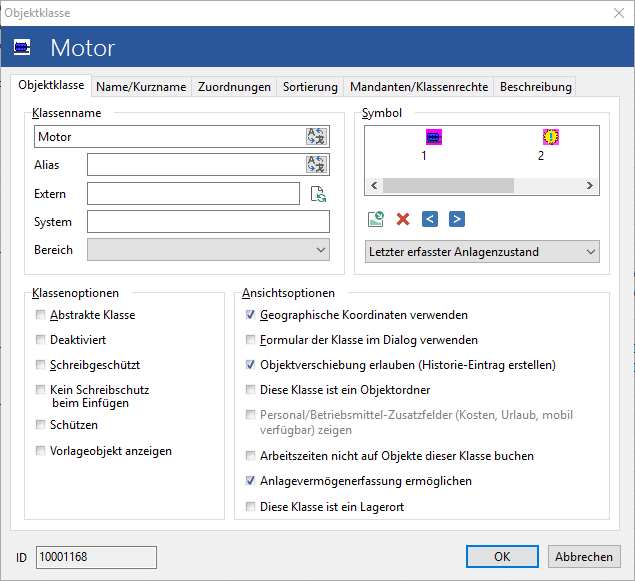The width and height of the screenshot is (635, 581).
Task: Focus the Extern input field
Action: click(193, 194)
